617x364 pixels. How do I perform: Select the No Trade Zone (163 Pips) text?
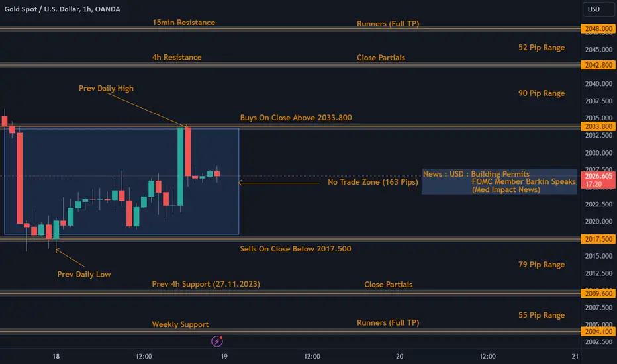(373, 182)
